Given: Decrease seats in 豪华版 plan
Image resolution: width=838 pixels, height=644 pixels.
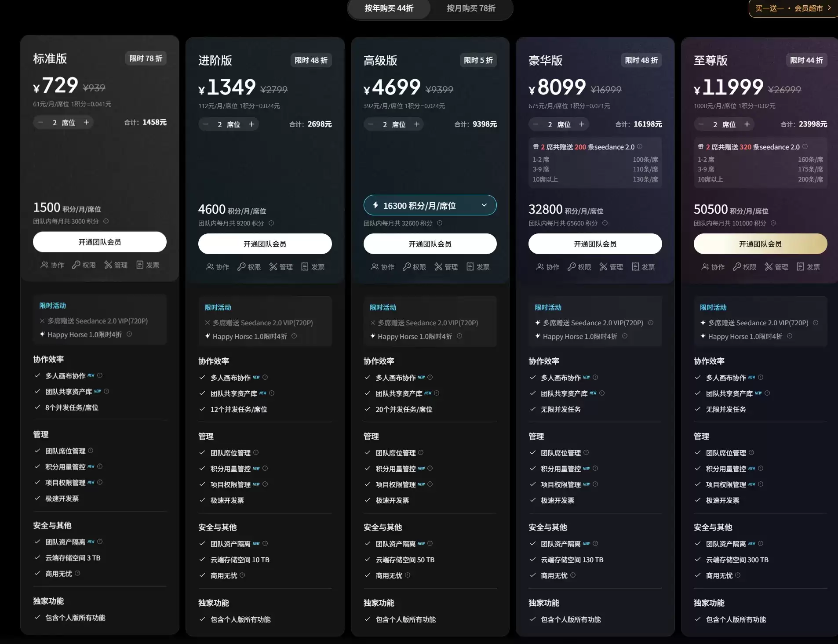Looking at the screenshot, I should (536, 124).
